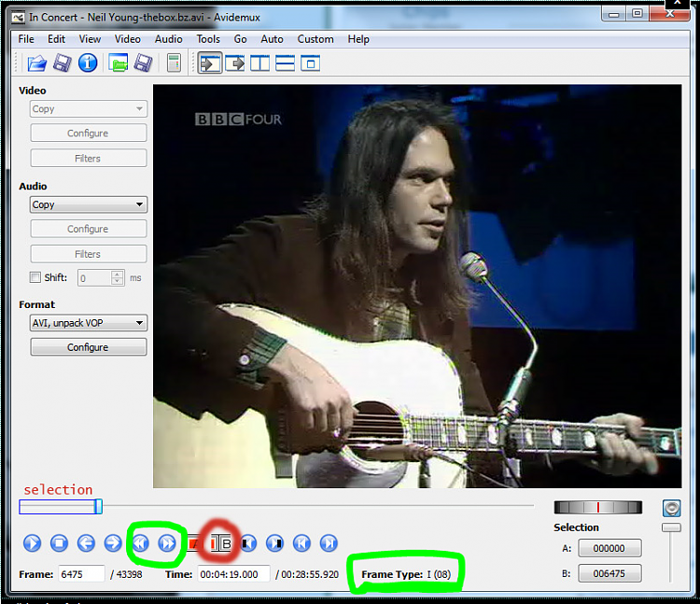The height and width of the screenshot is (604, 700).
Task: Select input preview mode icon
Action: click(x=210, y=63)
